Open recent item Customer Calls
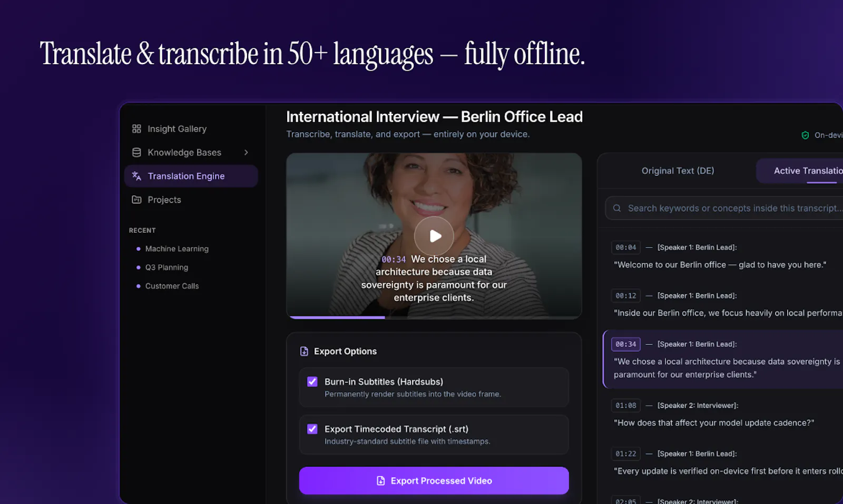Image resolution: width=843 pixels, height=504 pixels. click(x=172, y=286)
